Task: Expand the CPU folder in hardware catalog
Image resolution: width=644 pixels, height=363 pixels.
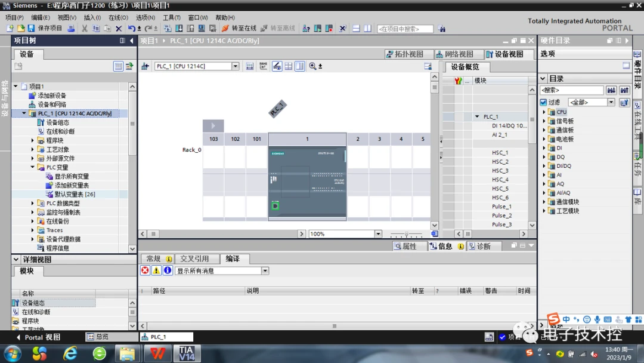Action: tap(544, 112)
